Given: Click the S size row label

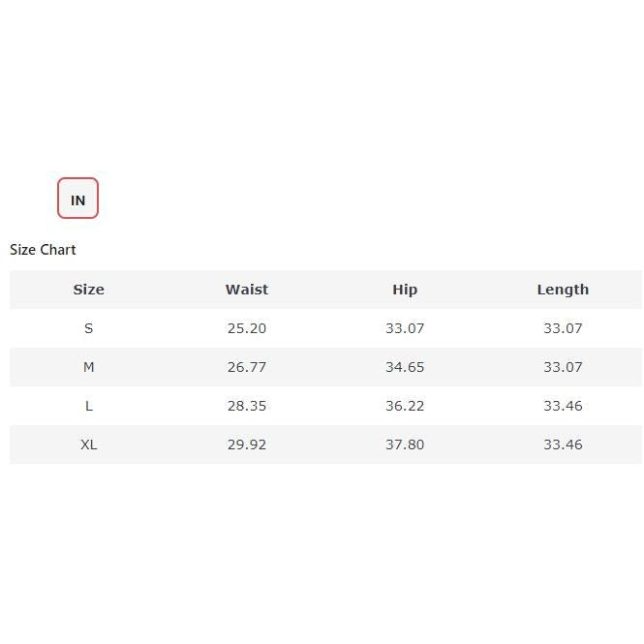Looking at the screenshot, I should (x=88, y=328).
